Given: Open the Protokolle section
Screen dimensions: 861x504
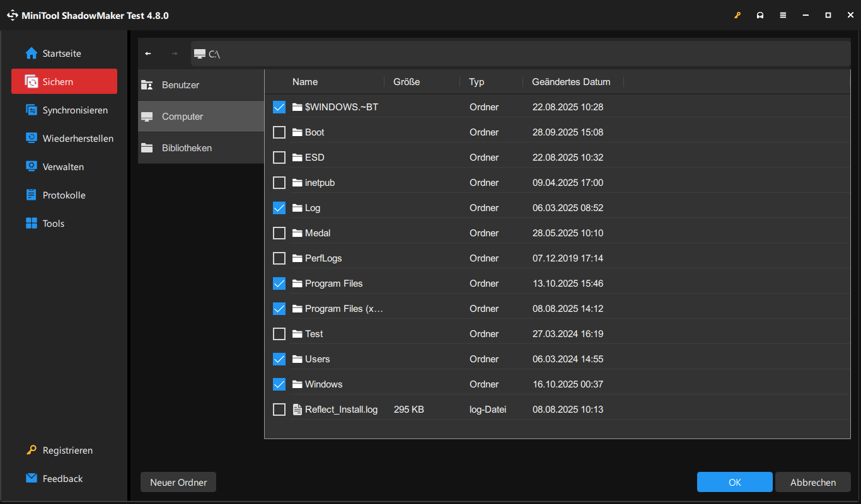Looking at the screenshot, I should tap(64, 195).
